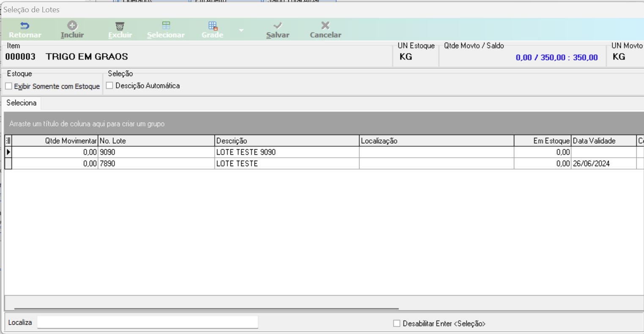Check Desabilitar Enter <Seleção> option
The height and width of the screenshot is (334, 644).
coord(397,323)
